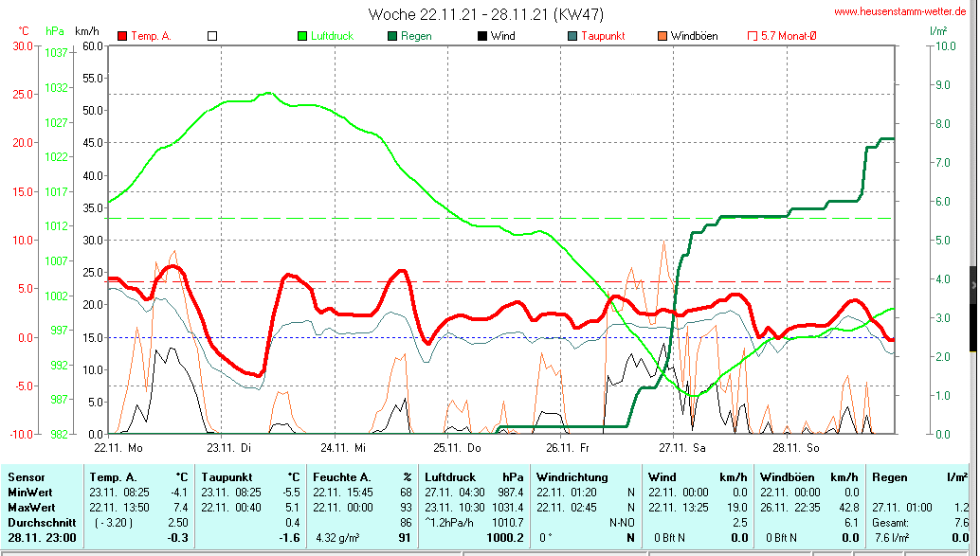
Task: Open the www.heusenstamm-wetter.de link
Action: tap(900, 11)
